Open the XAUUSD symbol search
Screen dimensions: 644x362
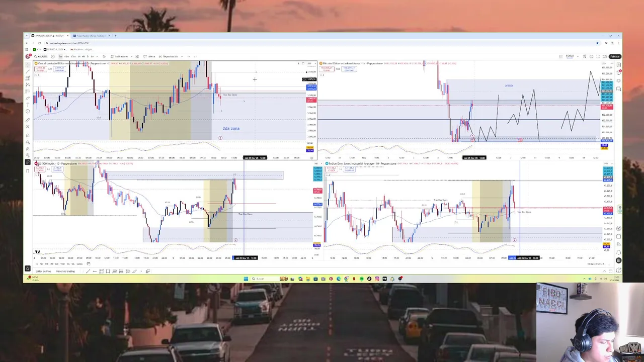pyautogui.click(x=40, y=56)
